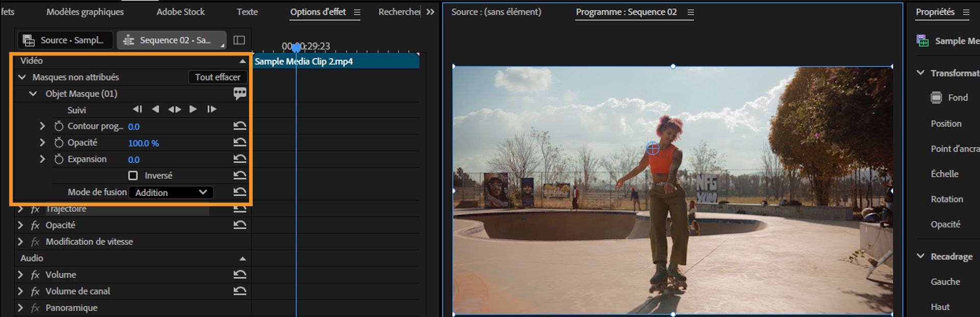Expand the Volume de canal effect
Image resolution: width=980 pixels, height=317 pixels.
tap(20, 291)
